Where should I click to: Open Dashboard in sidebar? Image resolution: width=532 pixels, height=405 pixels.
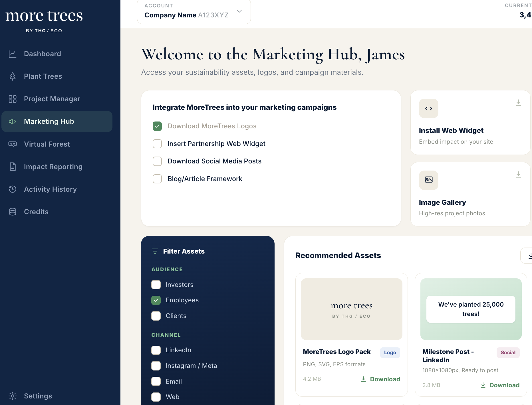[x=57, y=54]
